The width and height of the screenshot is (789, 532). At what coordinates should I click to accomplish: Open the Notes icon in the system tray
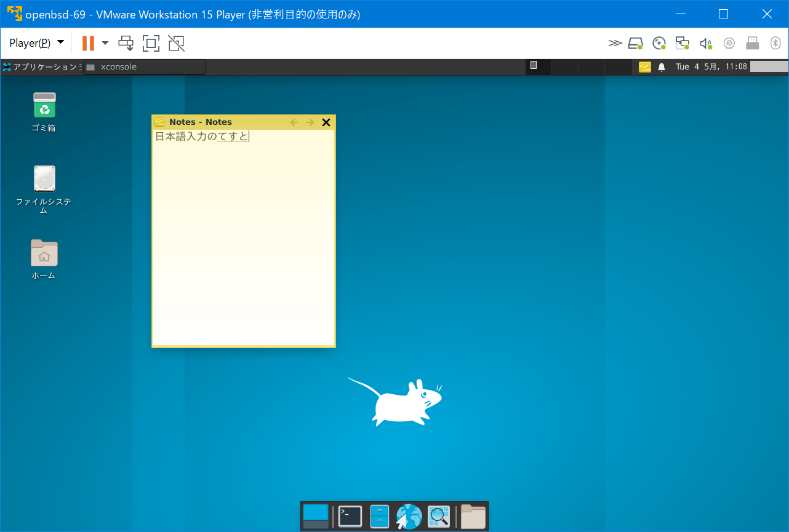point(644,66)
